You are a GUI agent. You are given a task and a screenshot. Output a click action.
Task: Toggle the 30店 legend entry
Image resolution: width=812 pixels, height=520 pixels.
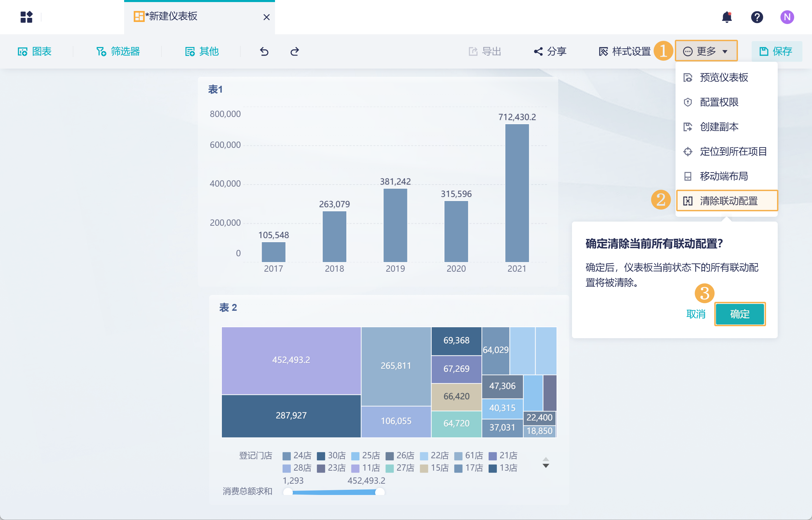[331, 456]
